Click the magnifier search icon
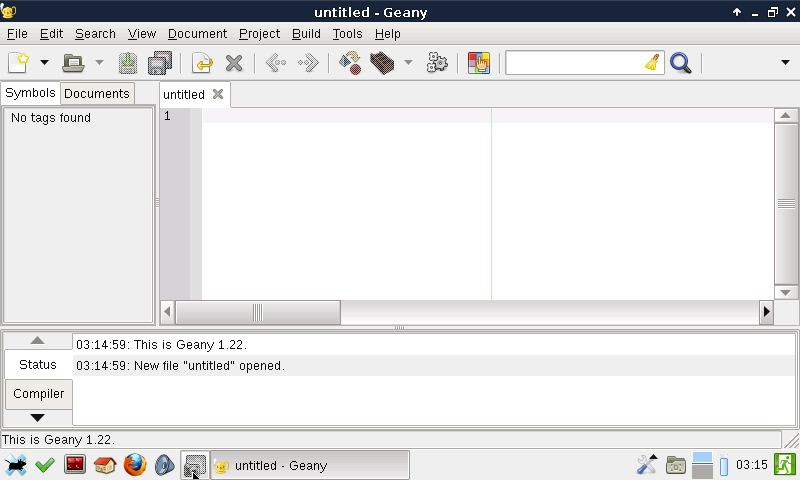Image resolution: width=800 pixels, height=480 pixels. click(681, 63)
